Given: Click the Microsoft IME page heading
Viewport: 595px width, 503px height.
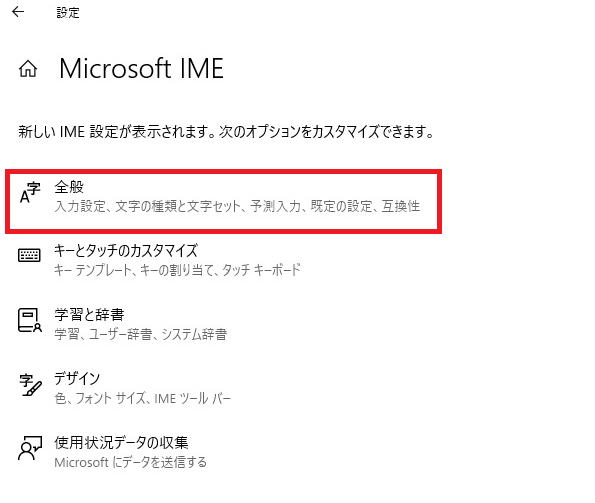Looking at the screenshot, I should (x=141, y=69).
